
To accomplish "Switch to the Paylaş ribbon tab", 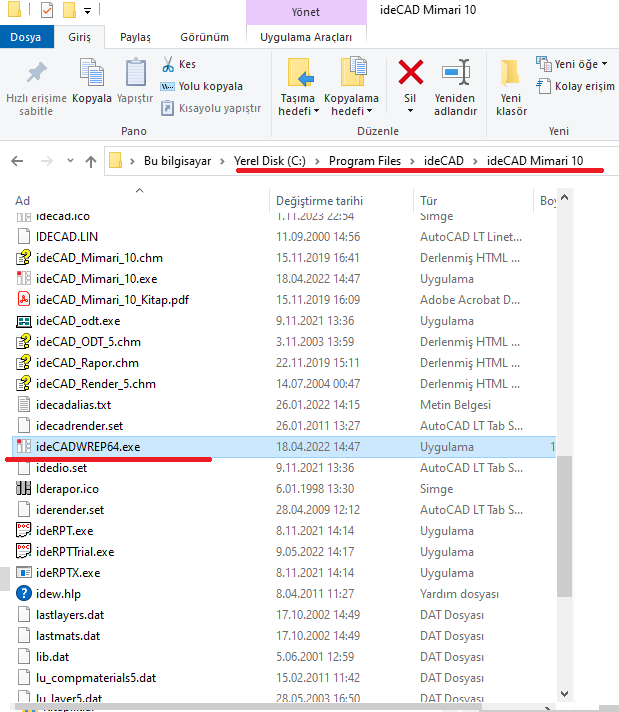I will tap(135, 37).
